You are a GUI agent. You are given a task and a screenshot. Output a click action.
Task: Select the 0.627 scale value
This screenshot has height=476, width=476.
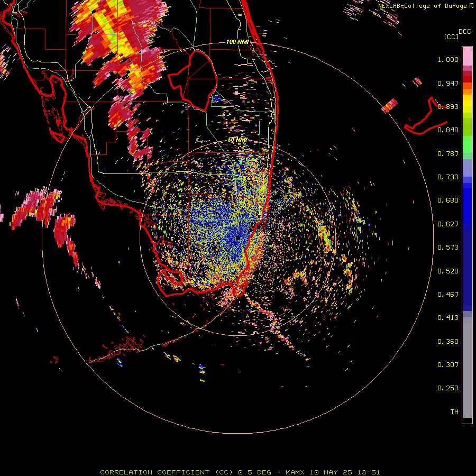coord(448,224)
